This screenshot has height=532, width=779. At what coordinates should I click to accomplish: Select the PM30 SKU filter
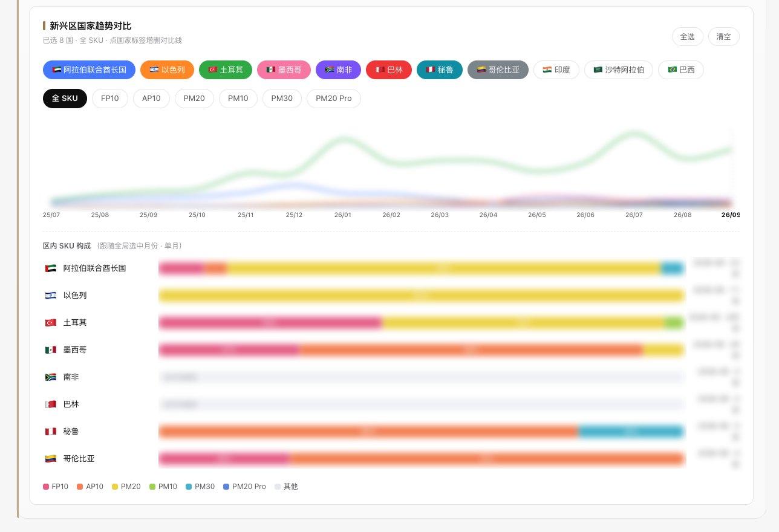tap(282, 99)
